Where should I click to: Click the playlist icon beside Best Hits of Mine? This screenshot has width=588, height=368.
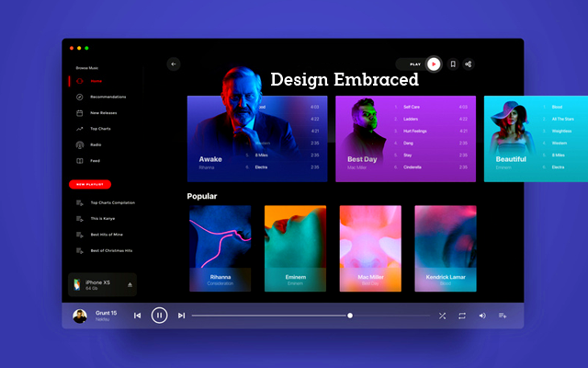(80, 235)
